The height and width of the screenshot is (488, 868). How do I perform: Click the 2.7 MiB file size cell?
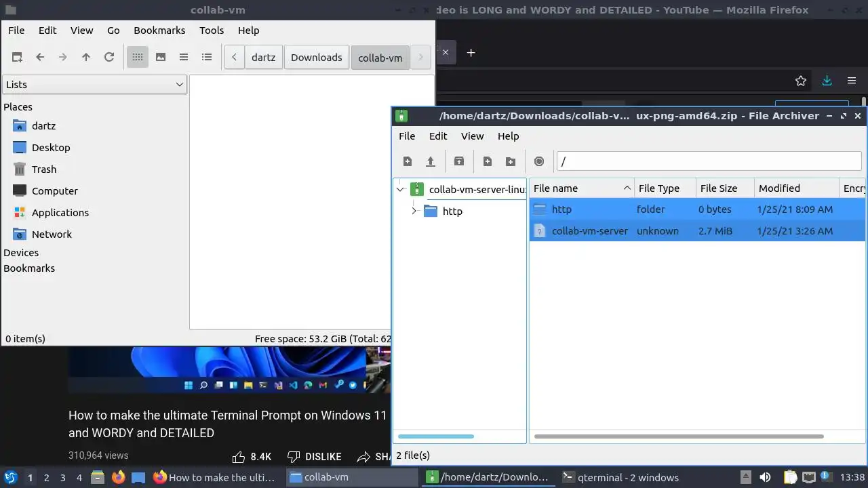coord(715,231)
